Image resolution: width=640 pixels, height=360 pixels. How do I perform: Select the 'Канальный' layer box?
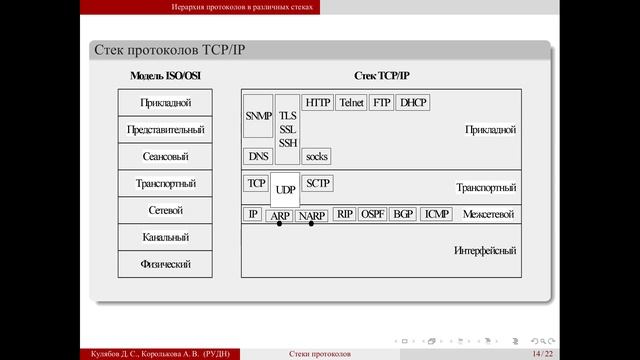pyautogui.click(x=165, y=238)
